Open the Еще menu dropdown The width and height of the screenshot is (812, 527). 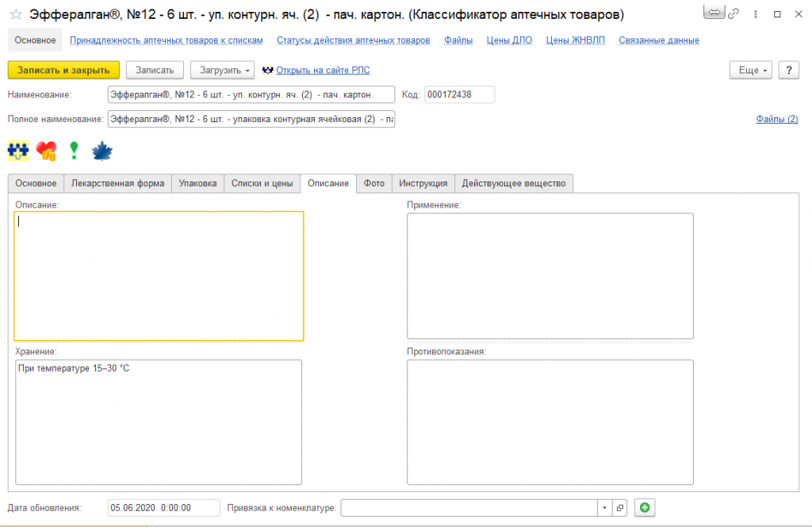point(751,71)
